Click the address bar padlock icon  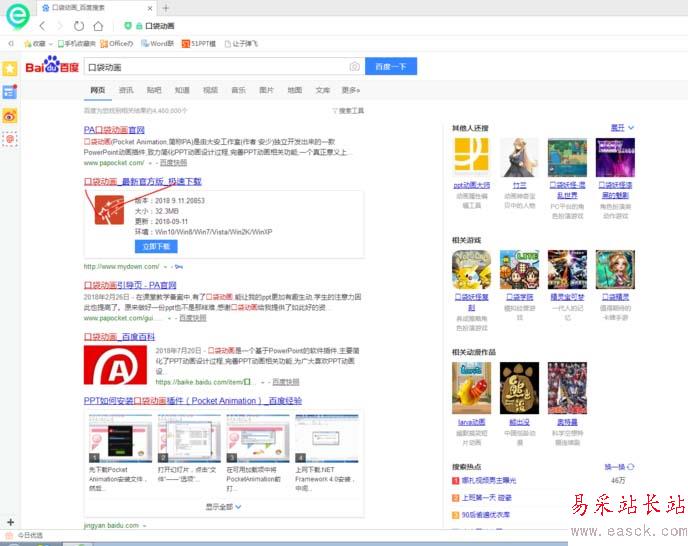coord(139,26)
